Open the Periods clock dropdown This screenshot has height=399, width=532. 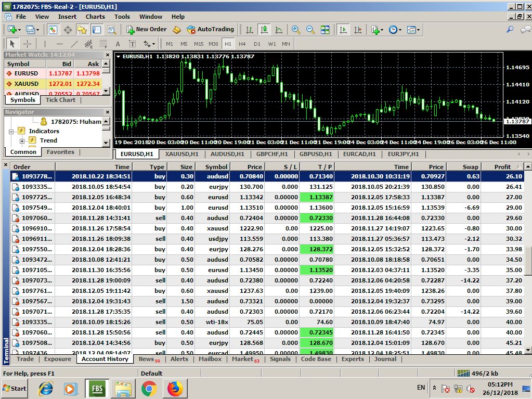tap(395, 30)
